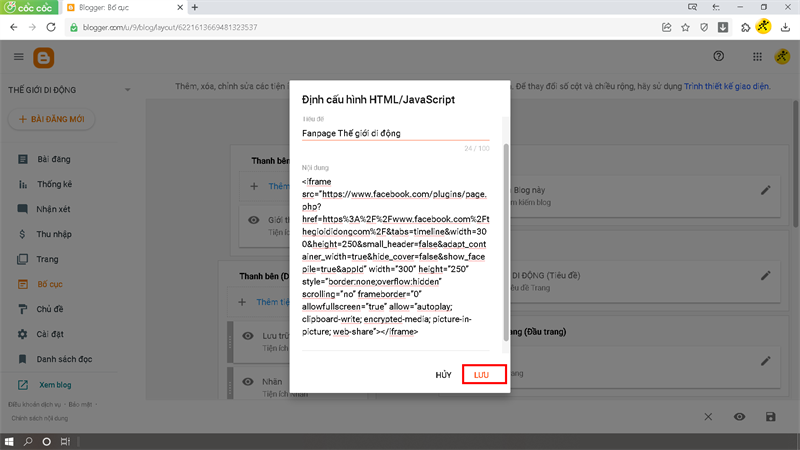Click the Nhận xét comment bubble icon
This screenshot has height=450, width=800.
[x=22, y=209]
